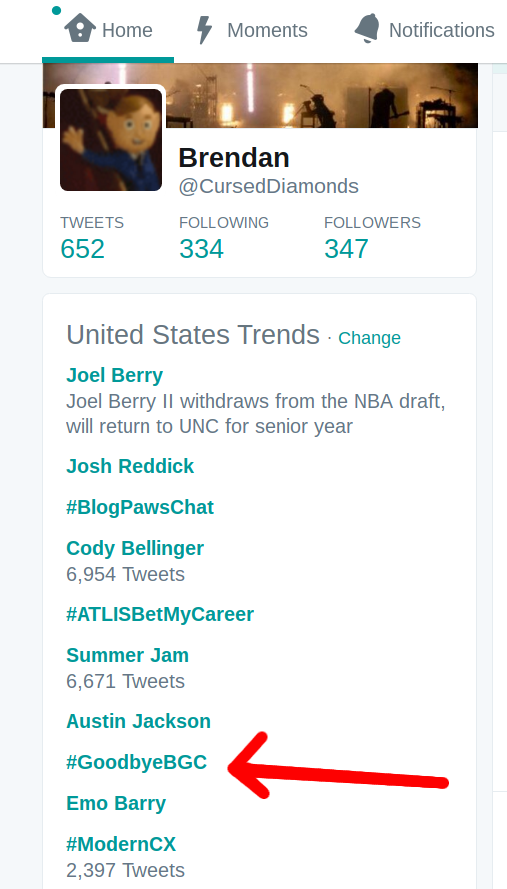Change the United States Trends location
The image size is (507, 889).
tap(369, 338)
